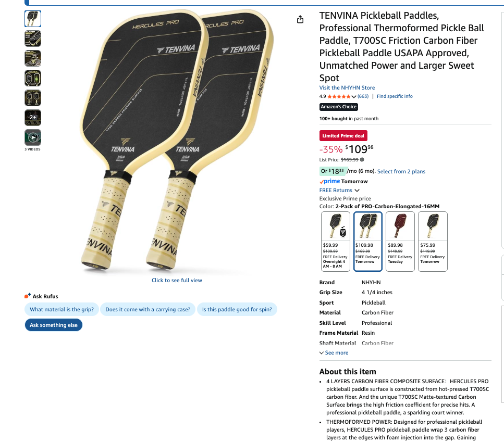The width and height of the screenshot is (504, 442).
Task: Click the info icon beside List Price
Action: point(362,159)
